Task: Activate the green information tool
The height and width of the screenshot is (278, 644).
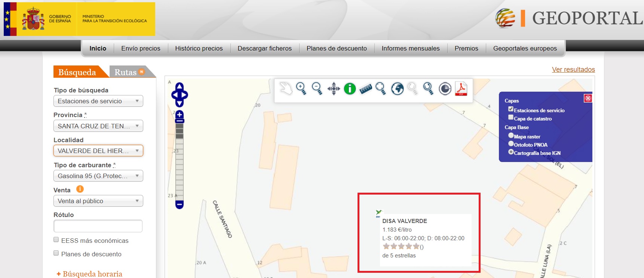Action: [350, 89]
